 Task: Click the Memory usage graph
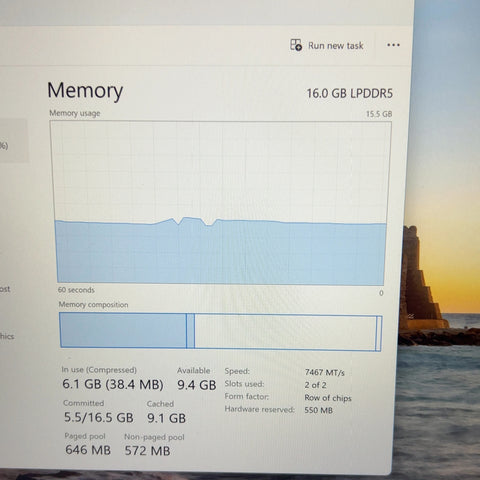[220, 203]
